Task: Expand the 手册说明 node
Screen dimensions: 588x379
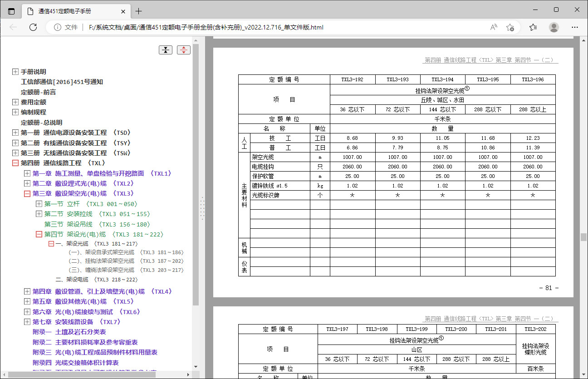Action: (x=15, y=72)
